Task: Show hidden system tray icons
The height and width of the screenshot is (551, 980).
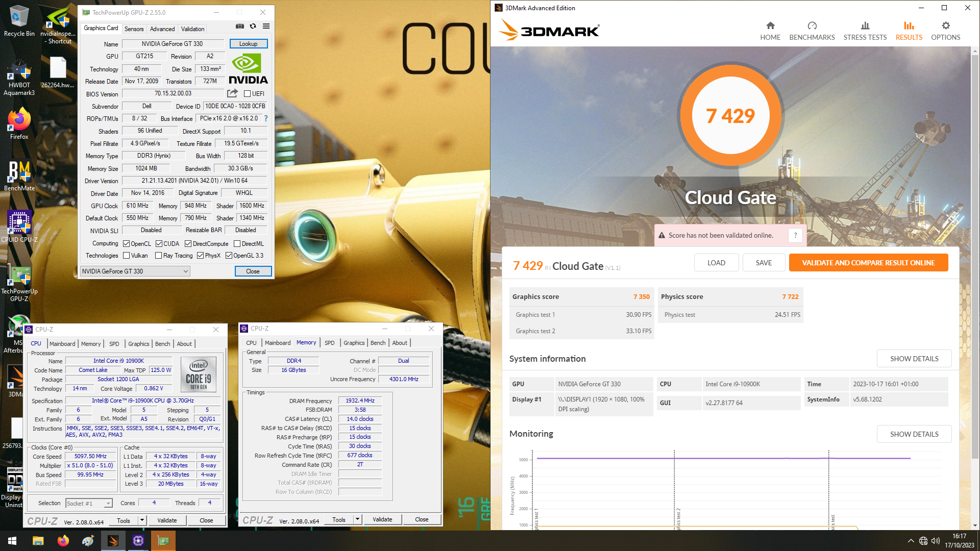Action: point(911,541)
